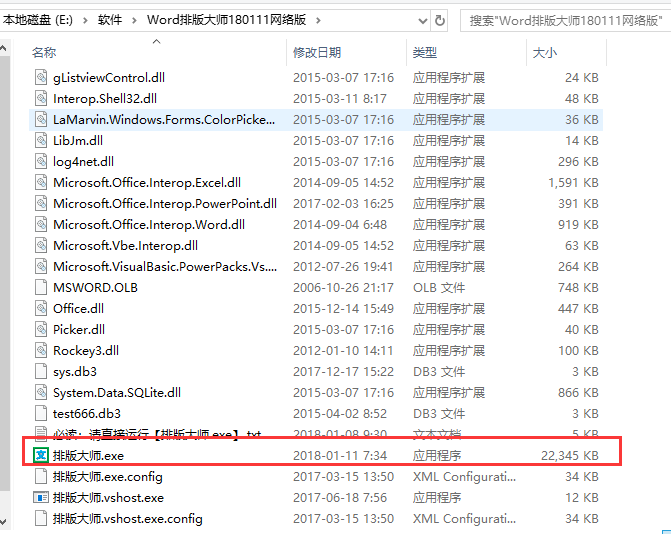Image resolution: width=671 pixels, height=534 pixels.
Task: Select file name Rockey3.dll
Action: pyautogui.click(x=86, y=350)
